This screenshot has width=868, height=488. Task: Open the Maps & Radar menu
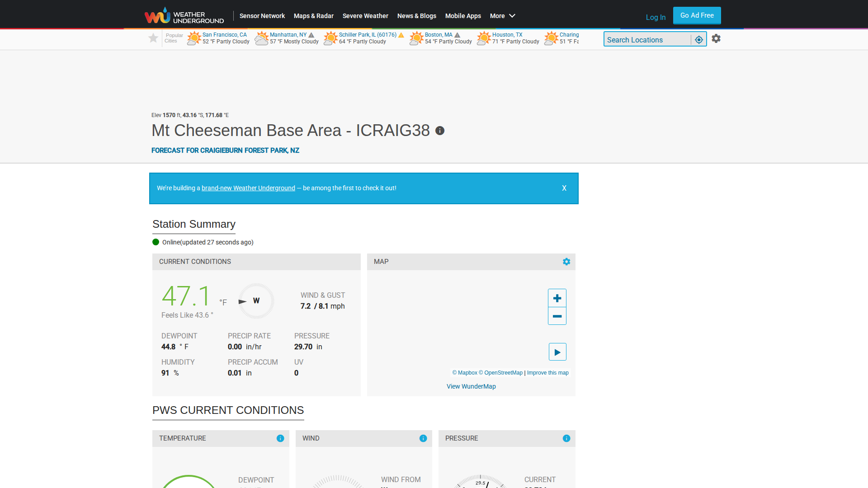[314, 16]
